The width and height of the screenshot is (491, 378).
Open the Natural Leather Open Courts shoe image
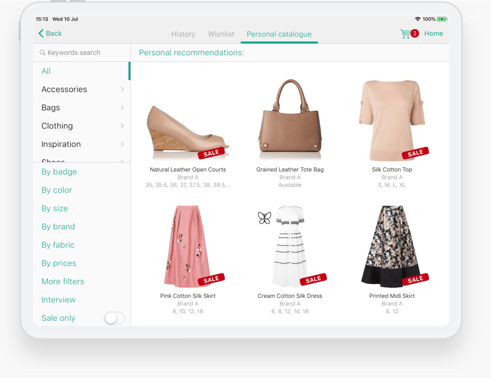tap(188, 133)
